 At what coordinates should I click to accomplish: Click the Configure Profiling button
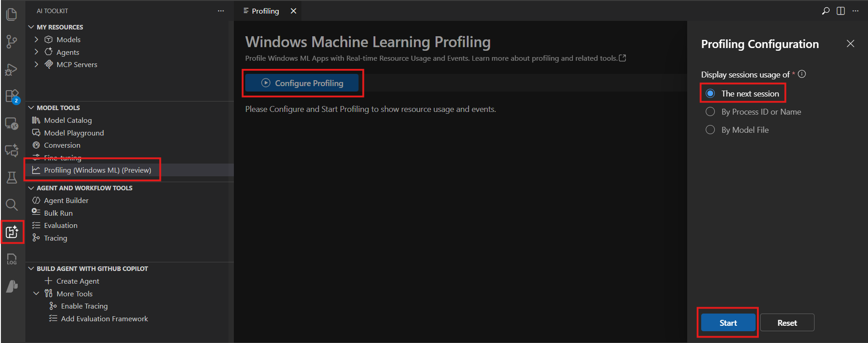[x=302, y=83]
